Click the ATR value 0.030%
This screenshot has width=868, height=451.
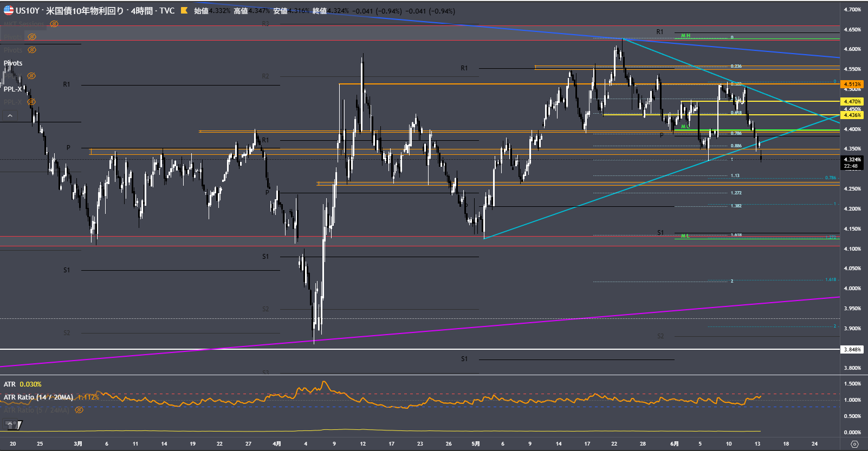coord(30,384)
